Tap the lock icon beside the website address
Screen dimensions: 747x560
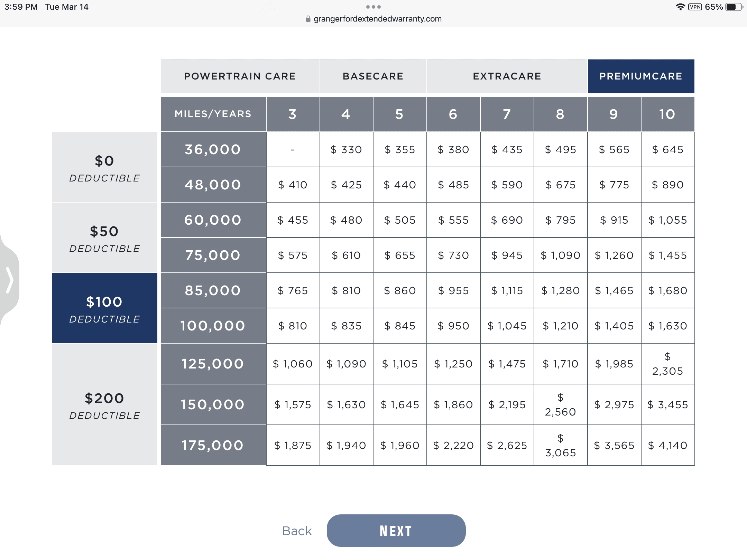[308, 19]
